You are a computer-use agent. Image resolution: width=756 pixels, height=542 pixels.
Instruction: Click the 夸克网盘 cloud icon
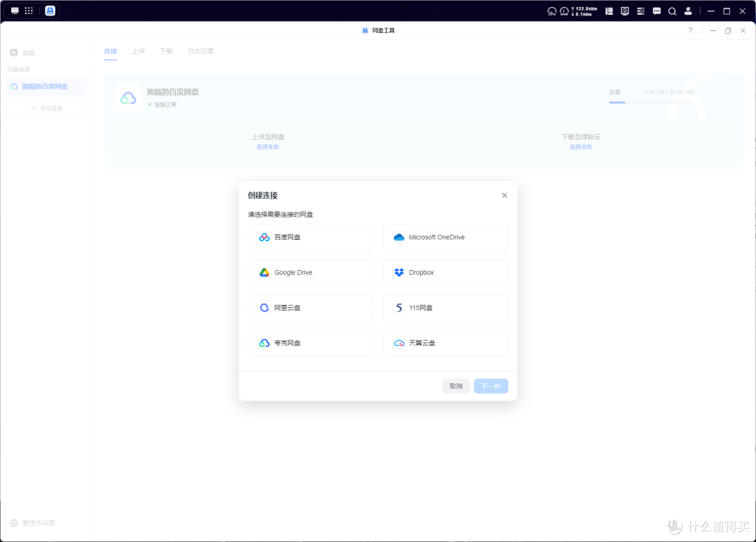point(264,343)
